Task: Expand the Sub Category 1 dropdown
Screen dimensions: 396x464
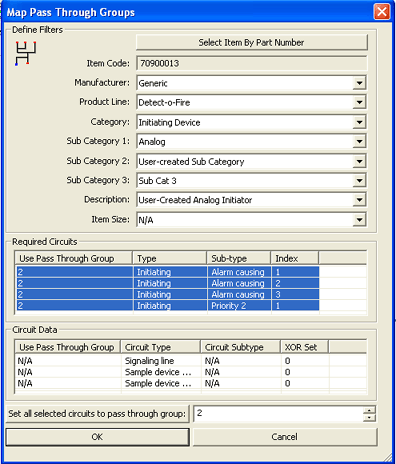Action: (x=359, y=142)
